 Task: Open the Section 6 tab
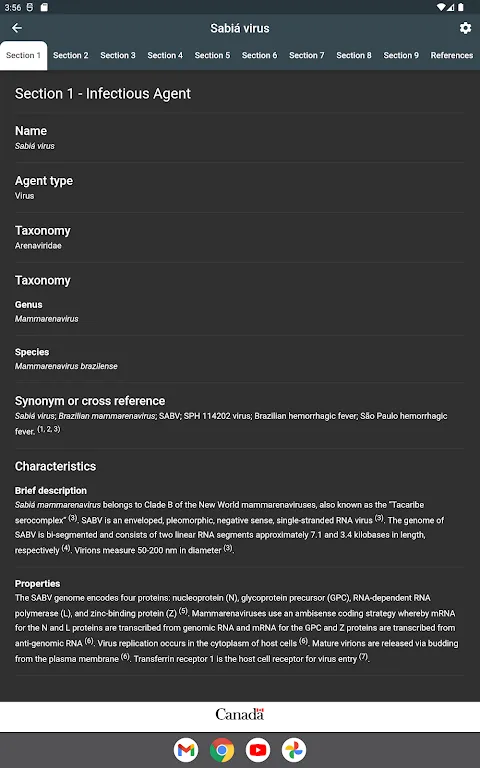coord(259,55)
